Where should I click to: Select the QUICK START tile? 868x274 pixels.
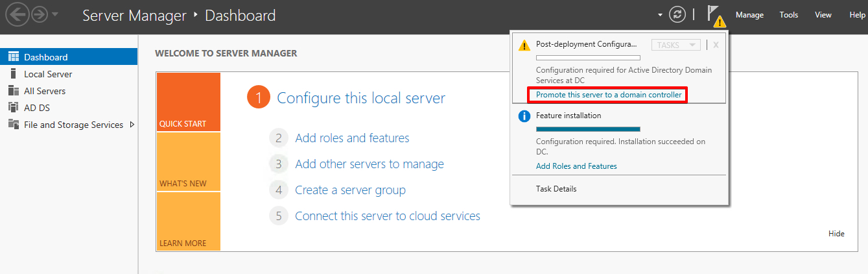tap(188, 102)
